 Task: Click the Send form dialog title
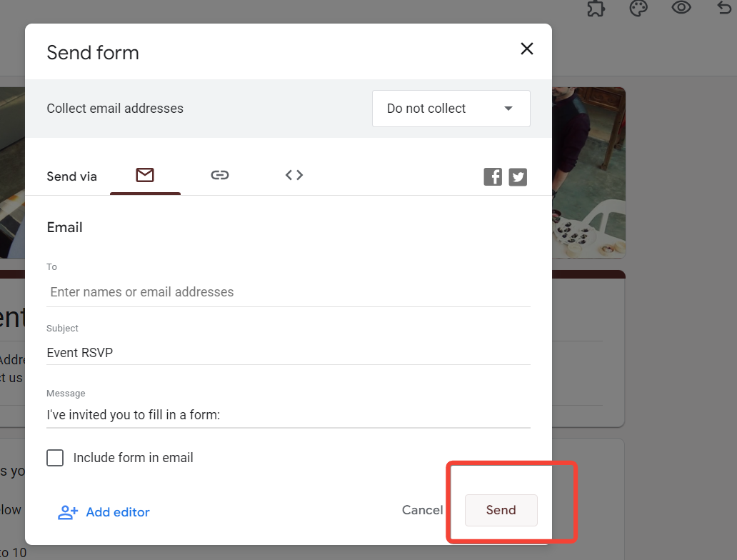pyautogui.click(x=93, y=53)
